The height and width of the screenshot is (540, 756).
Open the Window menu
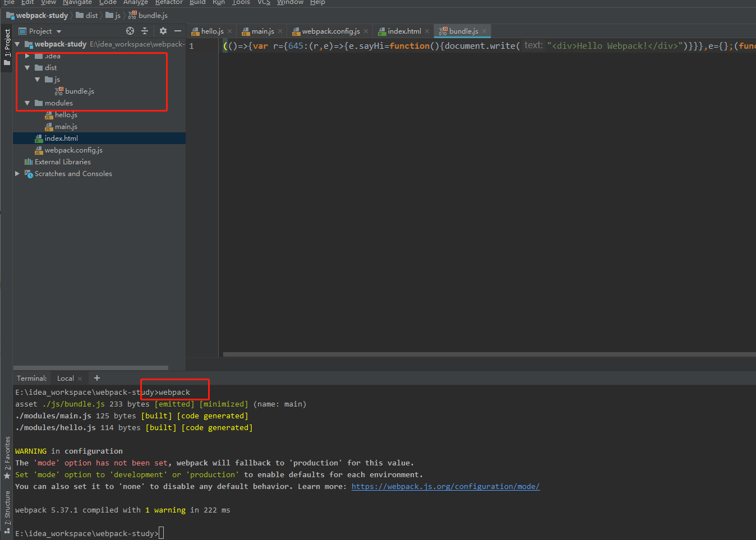[x=290, y=2]
